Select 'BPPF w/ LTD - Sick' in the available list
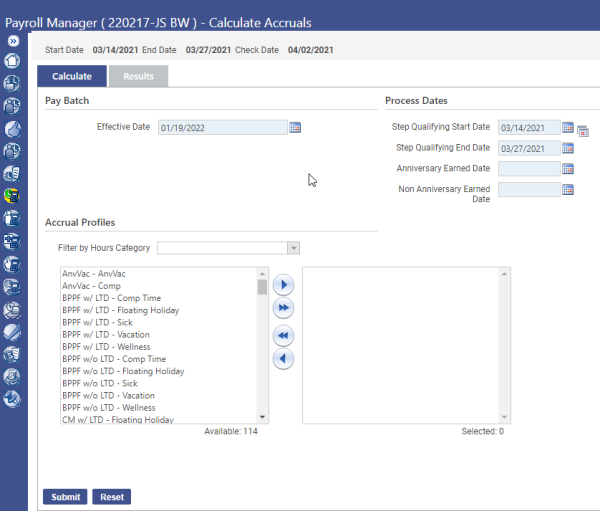Image resolution: width=600 pixels, height=511 pixels. click(x=99, y=322)
